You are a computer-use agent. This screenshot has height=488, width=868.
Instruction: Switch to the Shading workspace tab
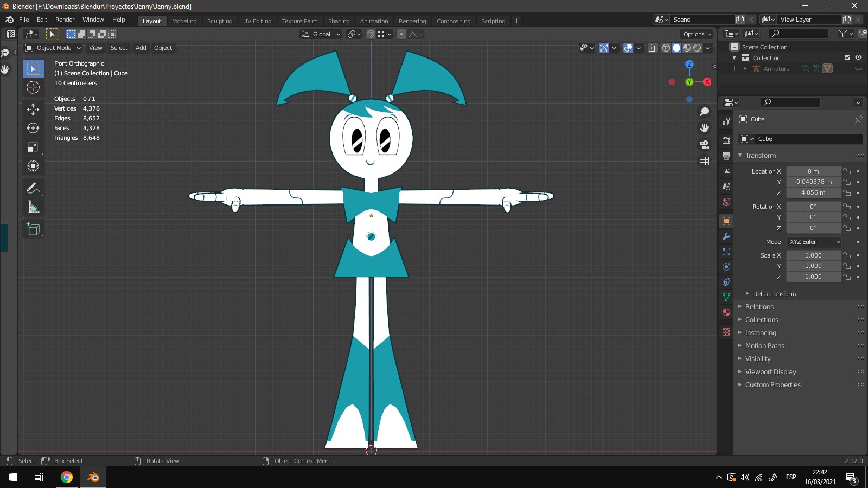pyautogui.click(x=339, y=21)
